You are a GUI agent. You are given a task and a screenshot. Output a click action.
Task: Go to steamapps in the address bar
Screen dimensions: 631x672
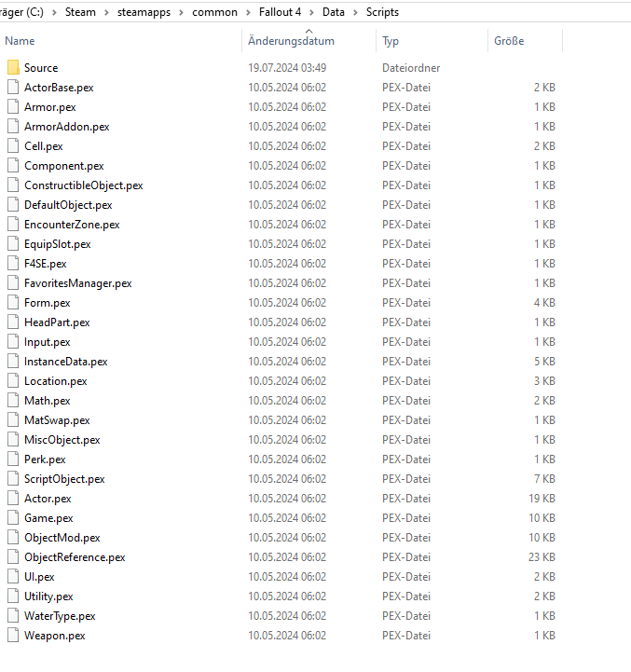click(144, 12)
